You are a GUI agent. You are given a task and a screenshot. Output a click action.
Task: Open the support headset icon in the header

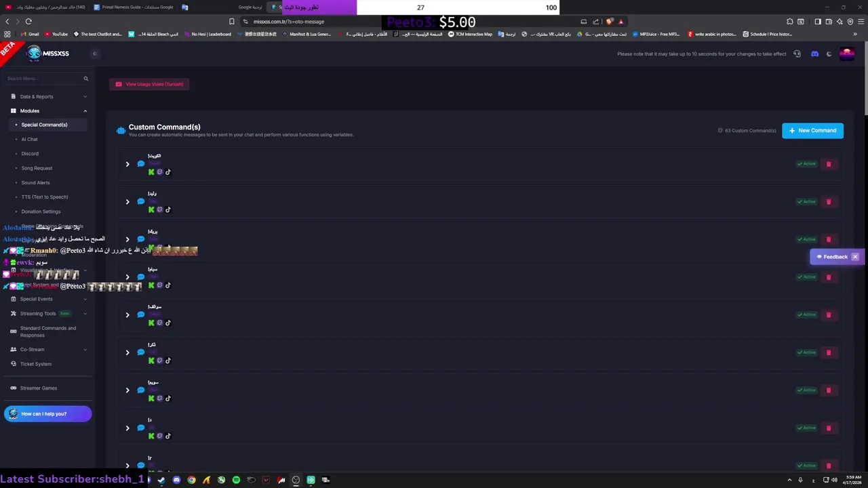797,54
